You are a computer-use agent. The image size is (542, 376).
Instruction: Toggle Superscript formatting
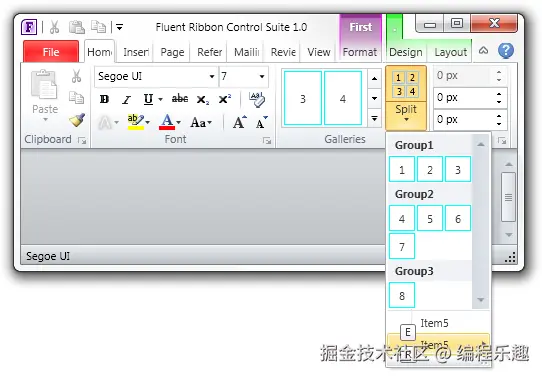tap(225, 99)
